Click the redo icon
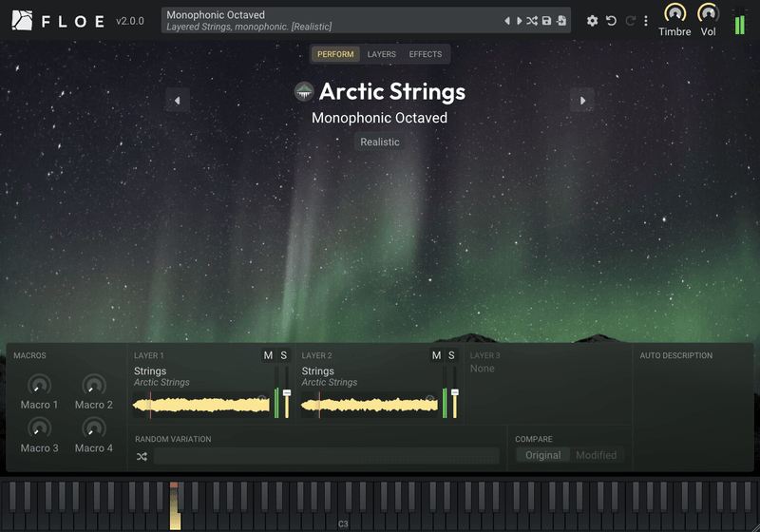The width and height of the screenshot is (760, 532). pyautogui.click(x=630, y=21)
